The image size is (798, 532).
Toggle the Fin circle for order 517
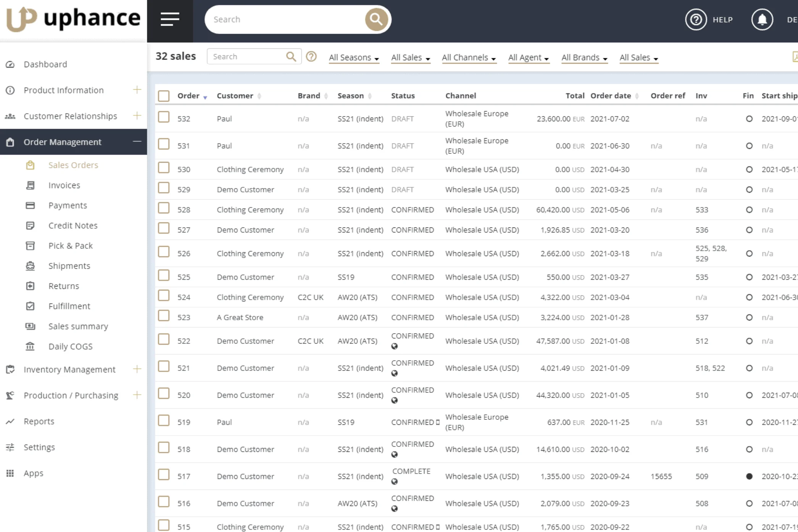coord(749,476)
